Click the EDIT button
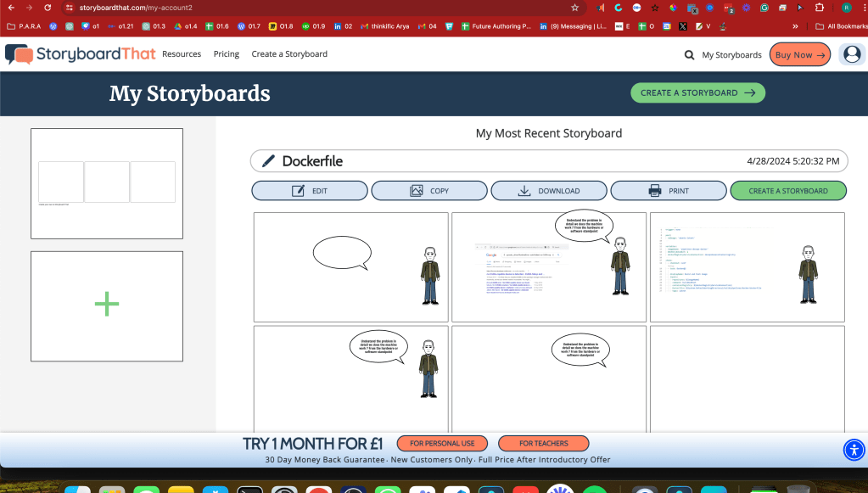Viewport: 868px width, 493px height. 310,191
